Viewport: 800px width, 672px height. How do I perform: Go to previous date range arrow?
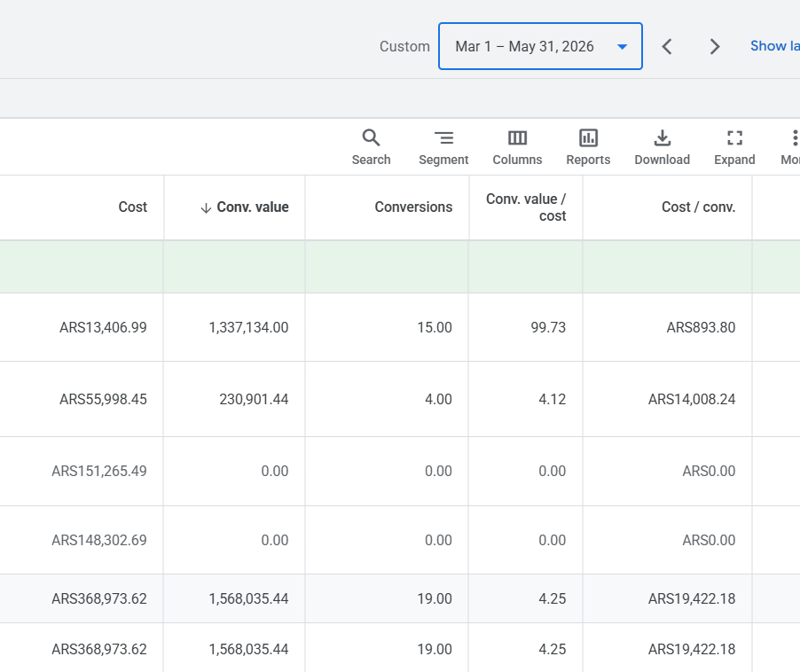(667, 46)
